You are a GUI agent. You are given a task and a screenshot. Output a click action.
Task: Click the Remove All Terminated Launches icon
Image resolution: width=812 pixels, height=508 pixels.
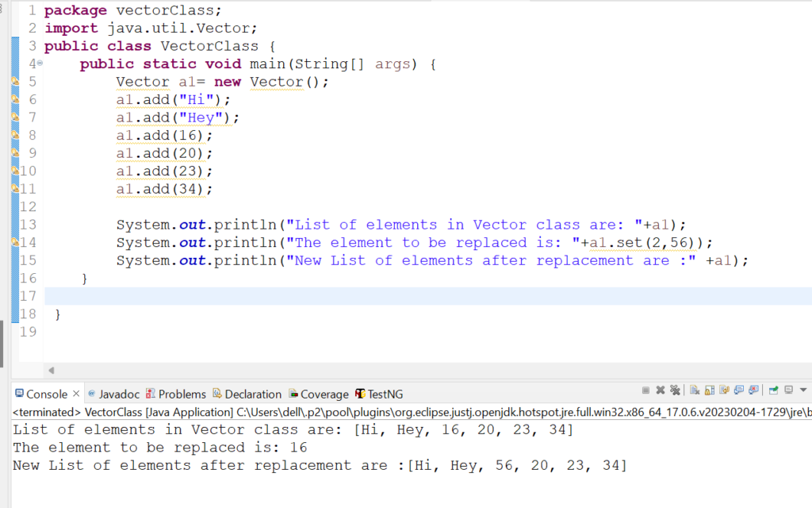pyautogui.click(x=675, y=391)
